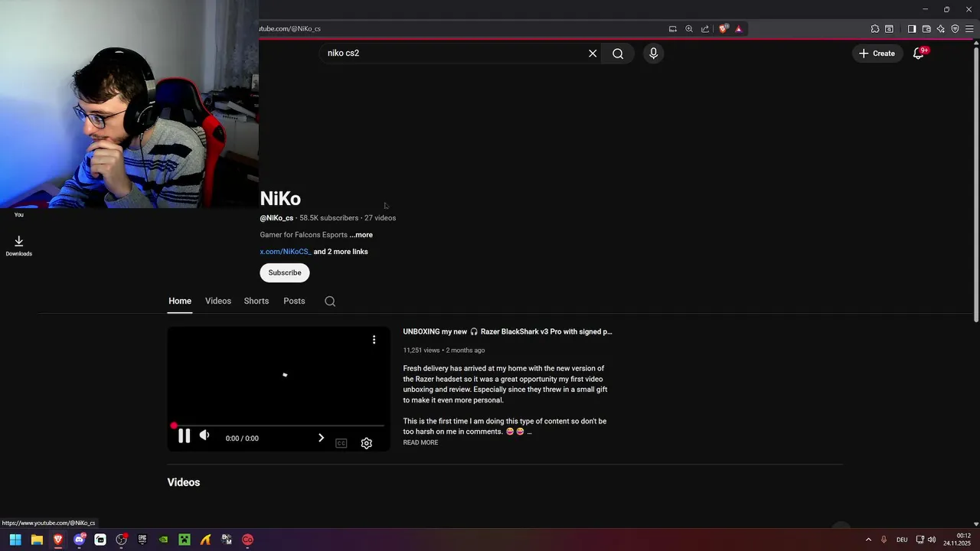Screen dimensions: 980x551
Task: Open the UNBOXING Razer BlackShark video title
Action: [x=508, y=332]
